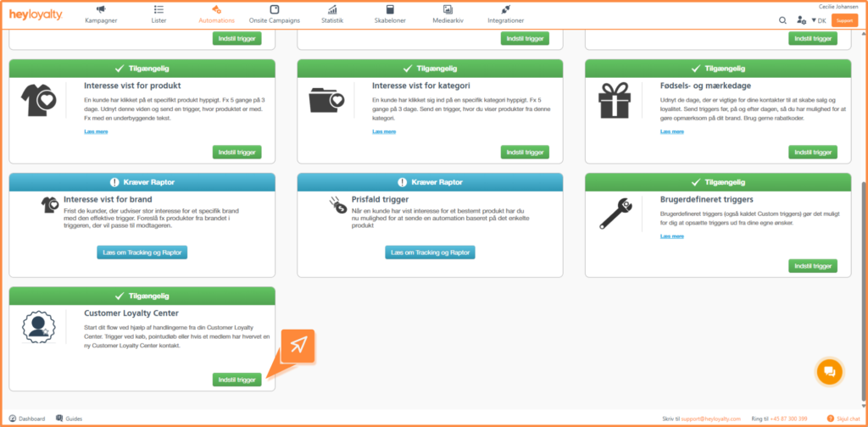Screen dimensions: 868x427
Task: Open the orange chat bubble widget
Action: point(829,372)
